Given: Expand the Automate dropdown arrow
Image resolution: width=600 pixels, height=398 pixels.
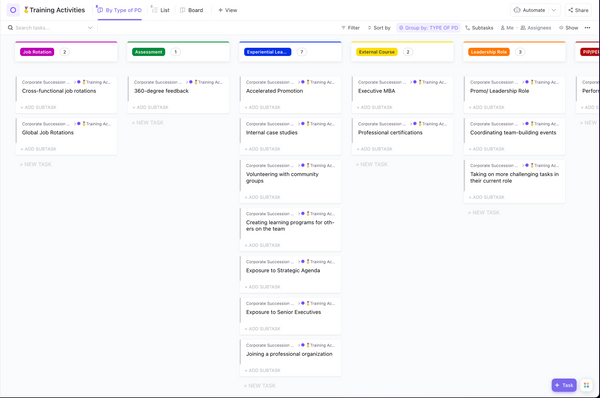Looking at the screenshot, I should coord(554,10).
